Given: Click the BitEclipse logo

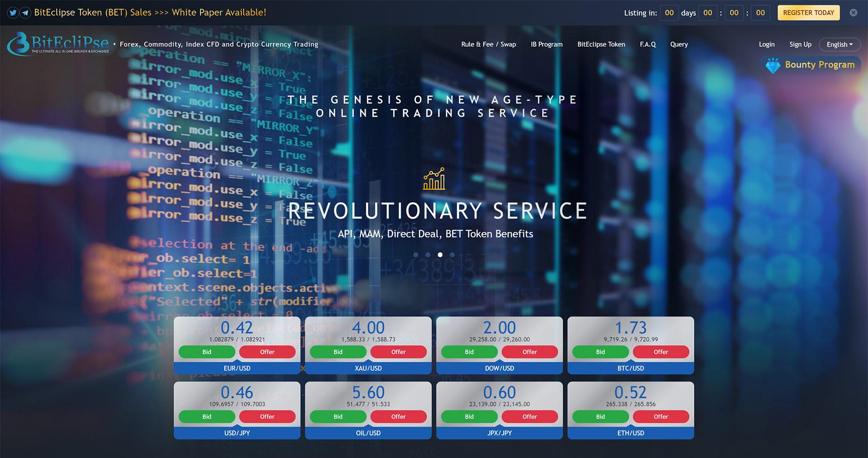Looking at the screenshot, I should click(58, 44).
